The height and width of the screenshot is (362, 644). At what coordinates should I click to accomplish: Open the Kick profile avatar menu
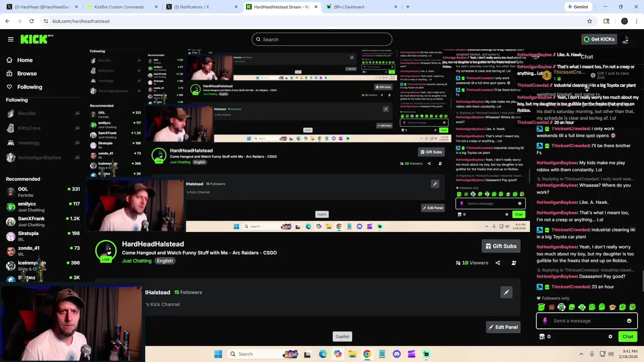pos(626,39)
